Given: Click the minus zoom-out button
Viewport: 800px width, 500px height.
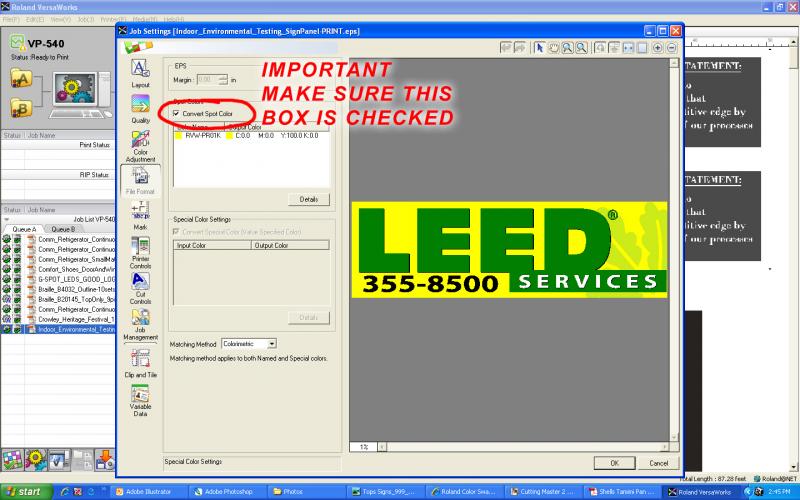Looking at the screenshot, I should pos(672,47).
